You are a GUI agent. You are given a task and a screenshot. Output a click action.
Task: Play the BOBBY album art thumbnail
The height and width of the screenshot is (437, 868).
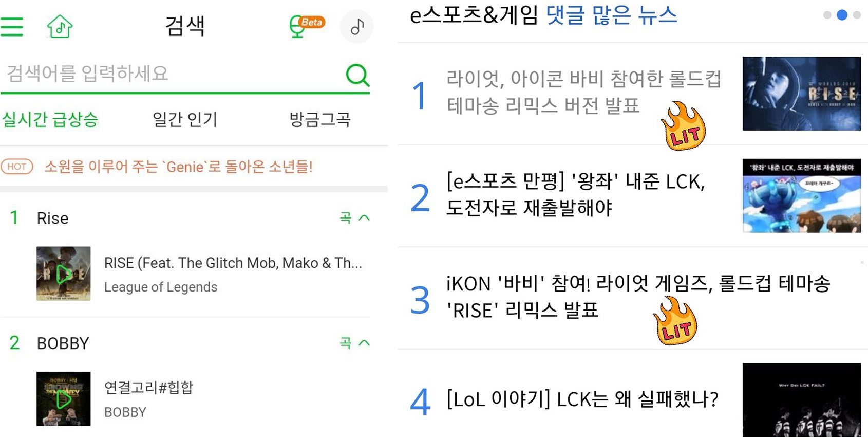click(64, 398)
